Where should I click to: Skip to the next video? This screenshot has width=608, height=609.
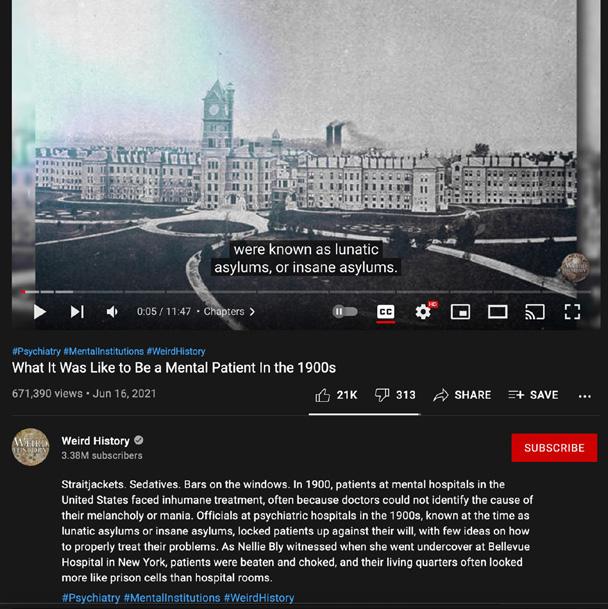point(77,311)
